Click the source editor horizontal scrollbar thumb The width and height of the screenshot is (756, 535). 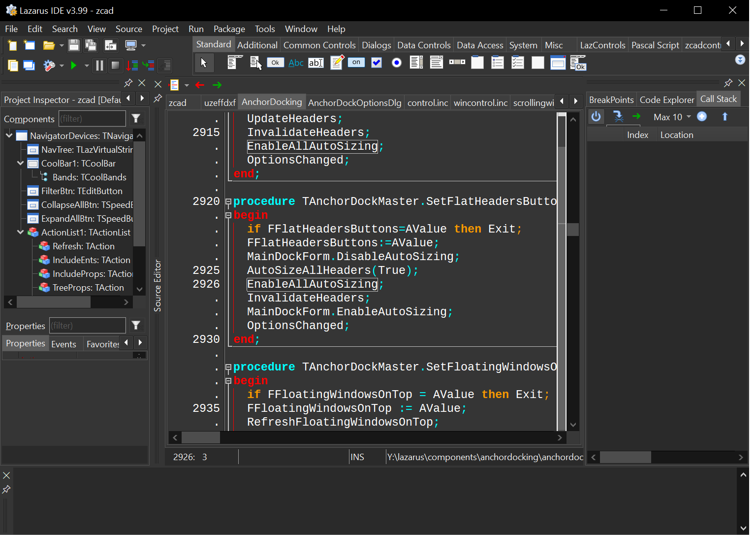(x=201, y=437)
